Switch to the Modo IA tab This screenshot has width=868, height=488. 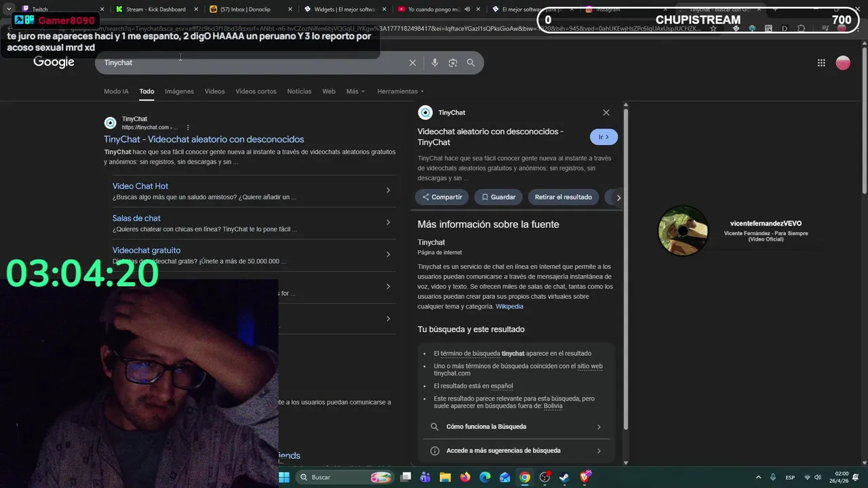coord(116,91)
